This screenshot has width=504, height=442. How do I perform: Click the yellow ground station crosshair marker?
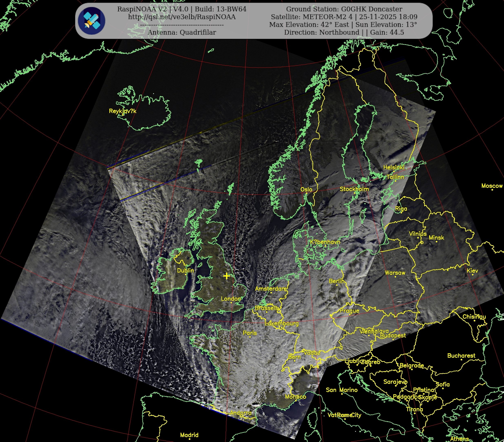[226, 276]
